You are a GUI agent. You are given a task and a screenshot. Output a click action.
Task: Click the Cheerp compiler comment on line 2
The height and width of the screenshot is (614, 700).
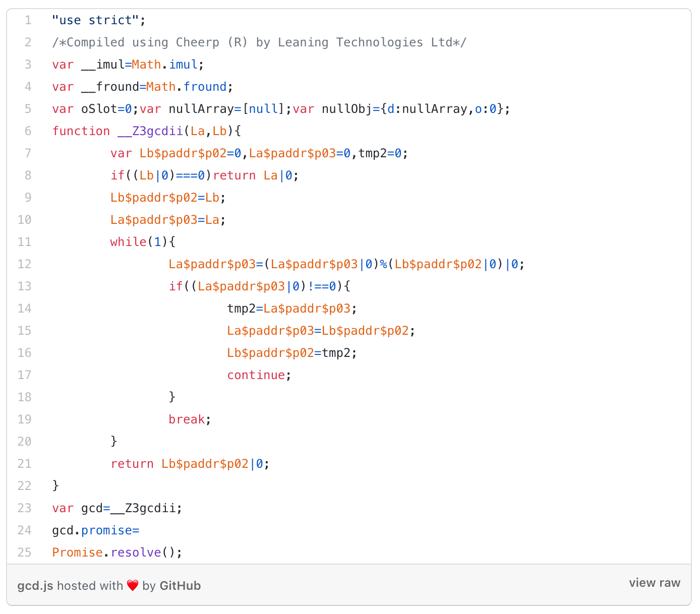coord(259,42)
